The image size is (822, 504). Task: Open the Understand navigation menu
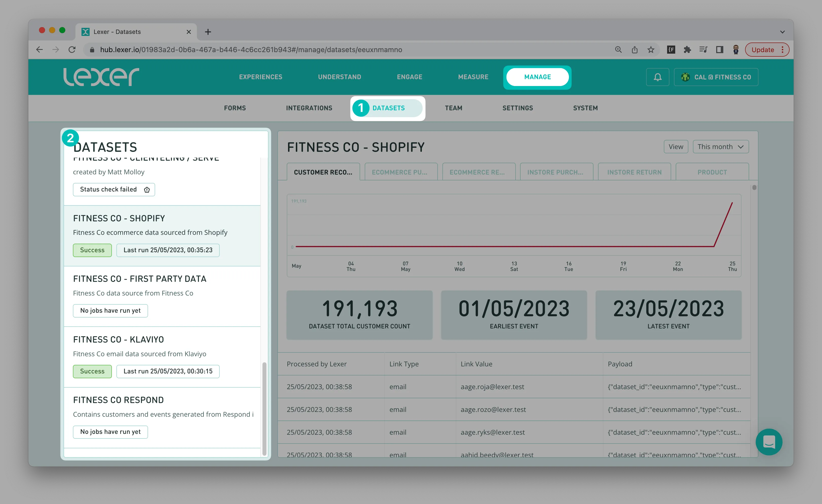coord(339,77)
